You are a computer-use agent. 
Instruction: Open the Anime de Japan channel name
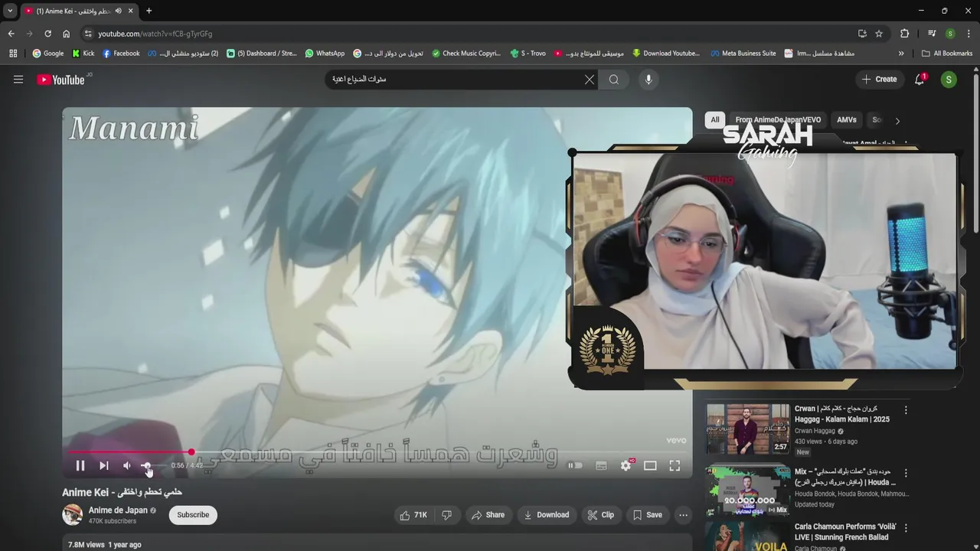pos(118,510)
